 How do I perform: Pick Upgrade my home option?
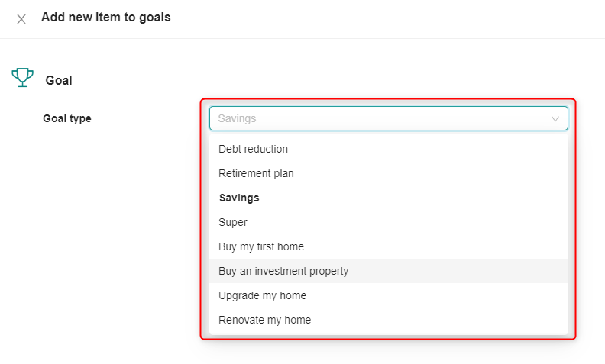[389, 295]
